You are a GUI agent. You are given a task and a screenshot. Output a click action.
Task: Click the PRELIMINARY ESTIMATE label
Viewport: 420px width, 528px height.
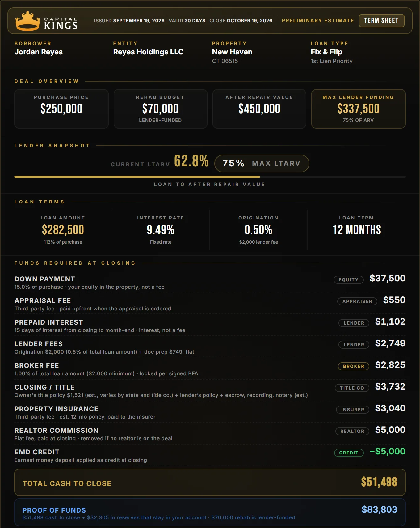pyautogui.click(x=318, y=21)
